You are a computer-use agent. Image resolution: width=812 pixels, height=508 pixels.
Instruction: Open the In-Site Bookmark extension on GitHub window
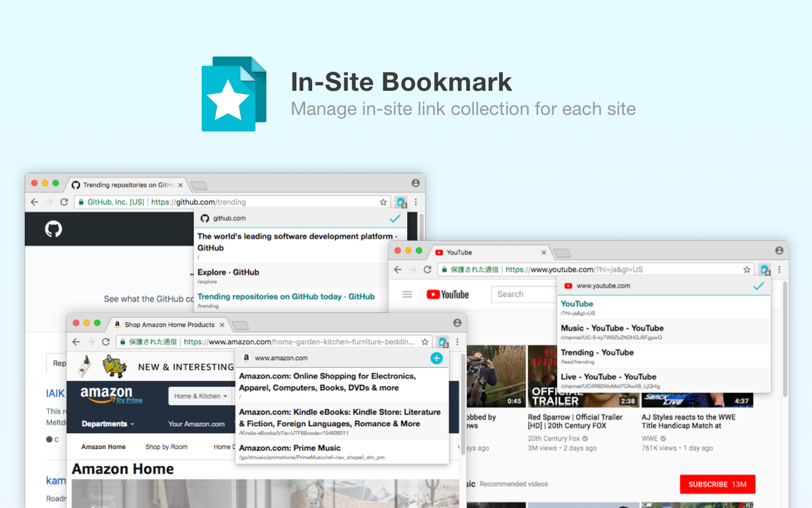402,201
